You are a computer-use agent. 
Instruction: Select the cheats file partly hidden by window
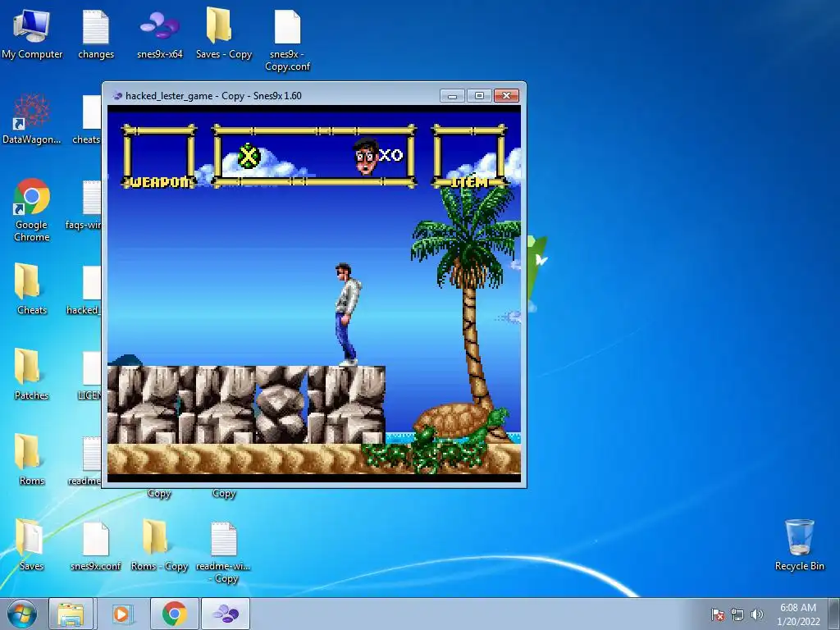pos(89,120)
